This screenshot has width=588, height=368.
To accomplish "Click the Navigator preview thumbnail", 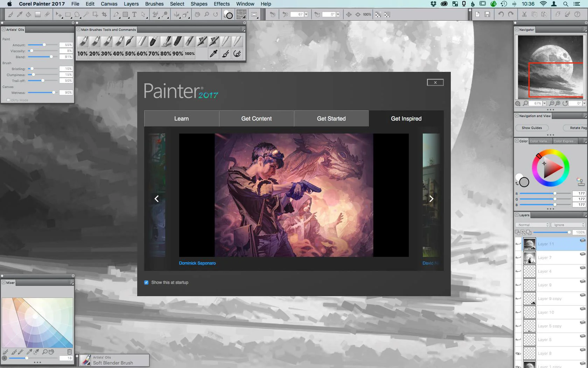I will coord(551,67).
